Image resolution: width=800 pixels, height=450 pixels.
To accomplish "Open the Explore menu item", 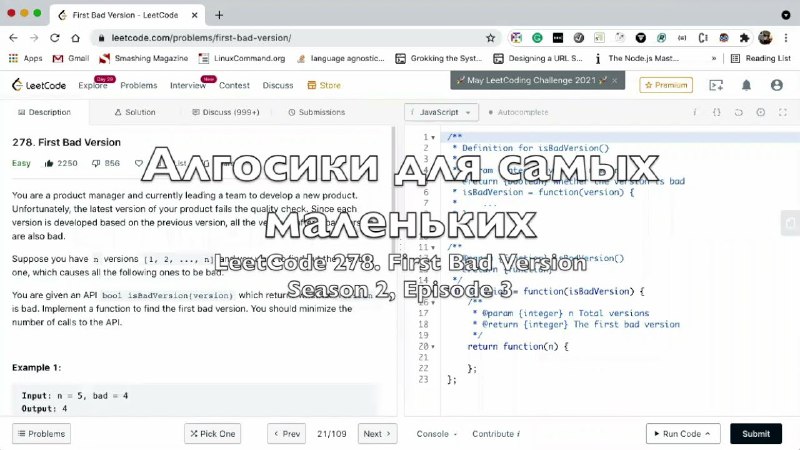I will pos(92,85).
